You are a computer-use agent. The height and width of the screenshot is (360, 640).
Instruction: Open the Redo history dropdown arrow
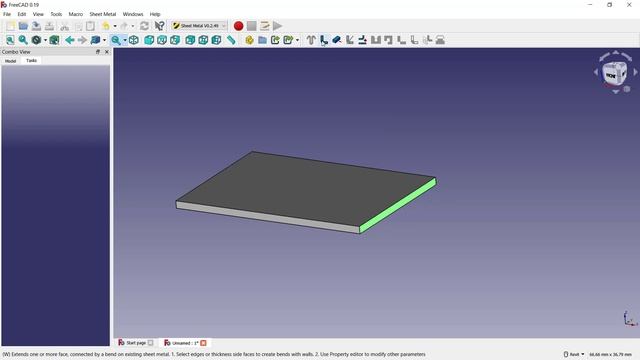(x=133, y=26)
